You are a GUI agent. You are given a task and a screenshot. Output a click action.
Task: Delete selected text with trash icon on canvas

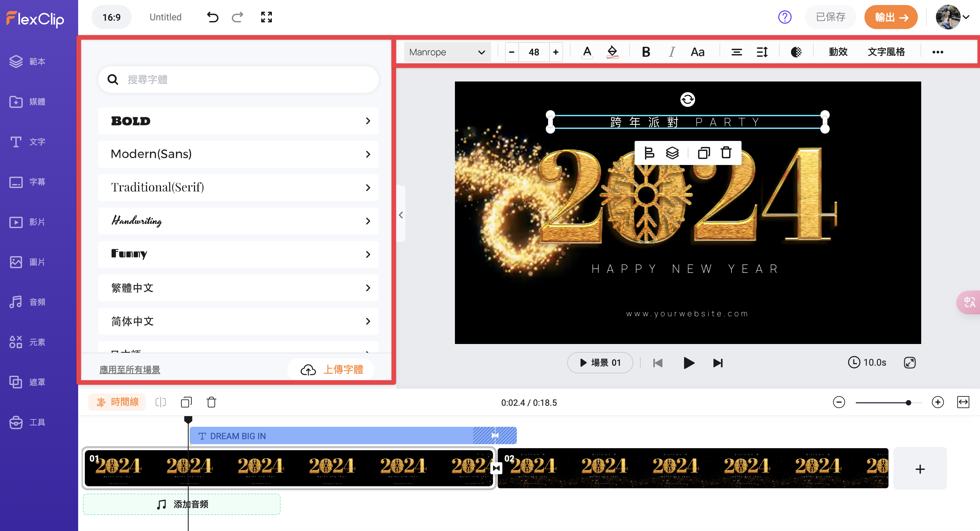(x=726, y=153)
